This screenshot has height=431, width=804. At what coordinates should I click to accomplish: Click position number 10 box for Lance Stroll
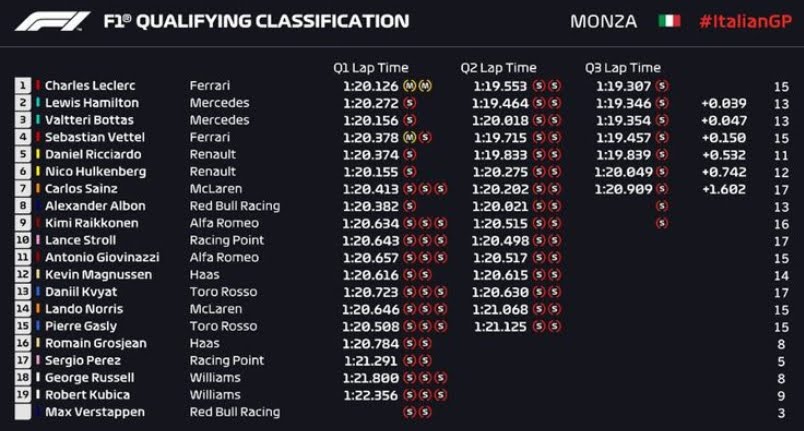click(22, 240)
